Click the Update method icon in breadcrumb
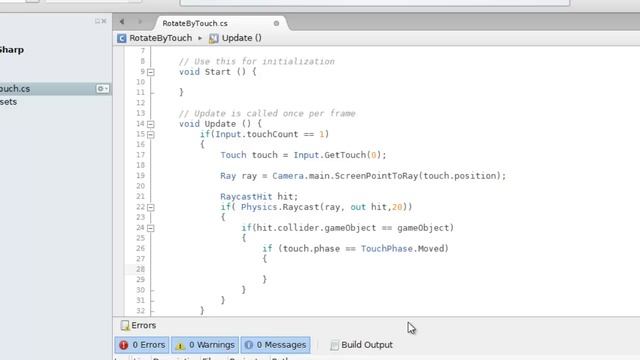Viewport: 640px width, 360px height. pyautogui.click(x=213, y=38)
